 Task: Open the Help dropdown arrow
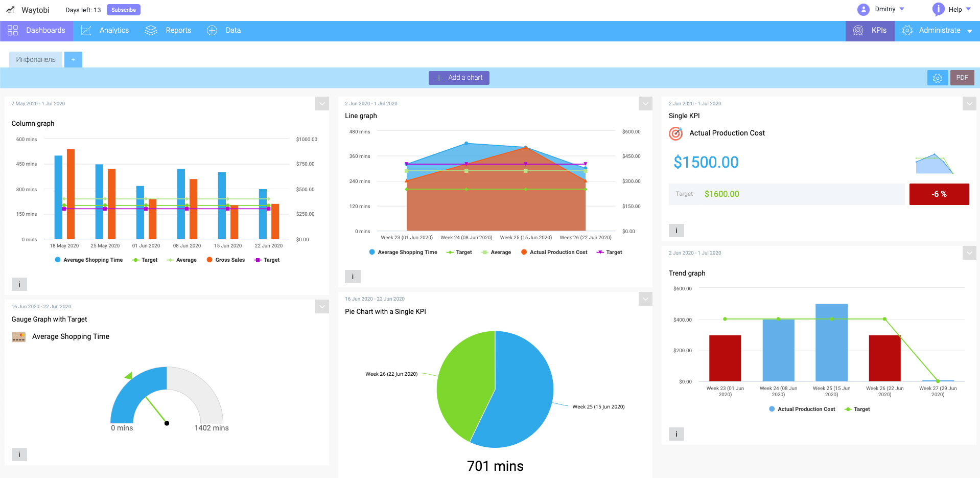tap(968, 9)
